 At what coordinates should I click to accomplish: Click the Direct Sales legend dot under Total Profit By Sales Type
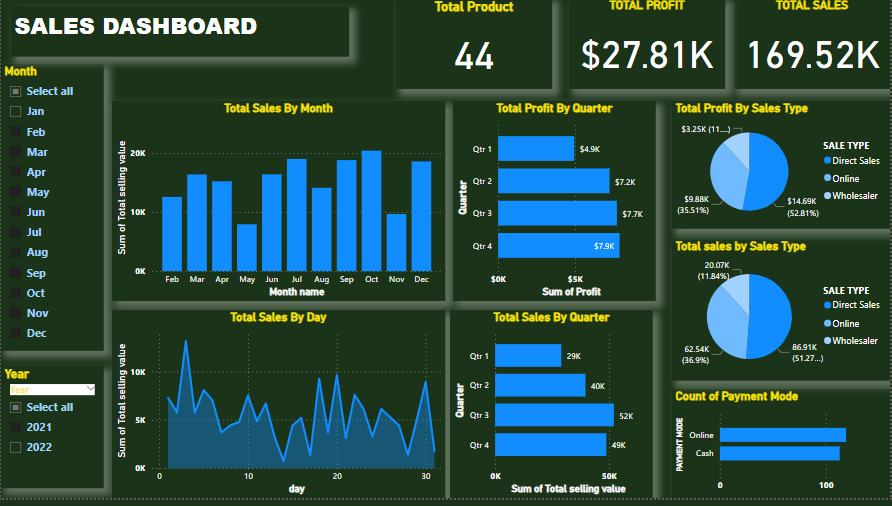827,160
